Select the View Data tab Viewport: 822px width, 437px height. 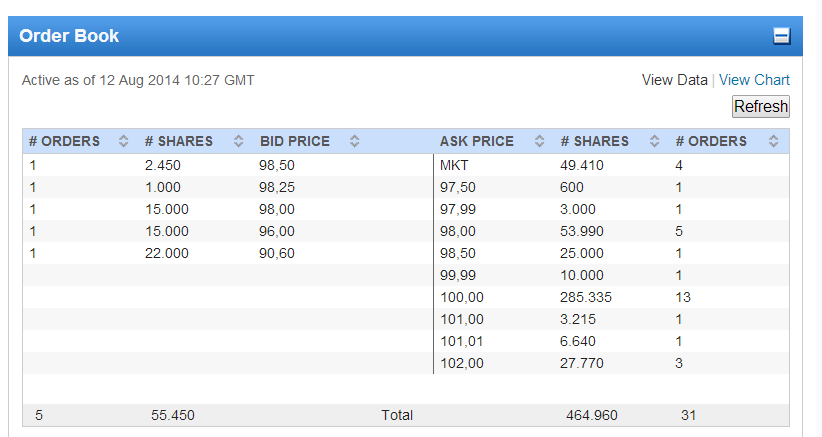(x=674, y=80)
